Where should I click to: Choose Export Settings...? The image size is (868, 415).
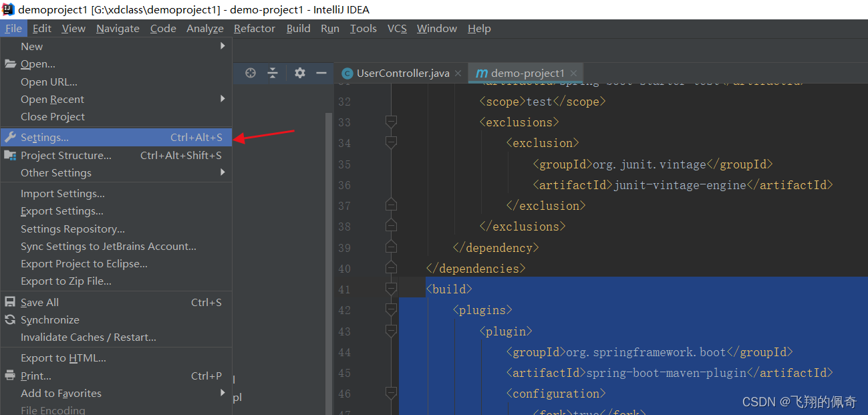click(x=116, y=211)
